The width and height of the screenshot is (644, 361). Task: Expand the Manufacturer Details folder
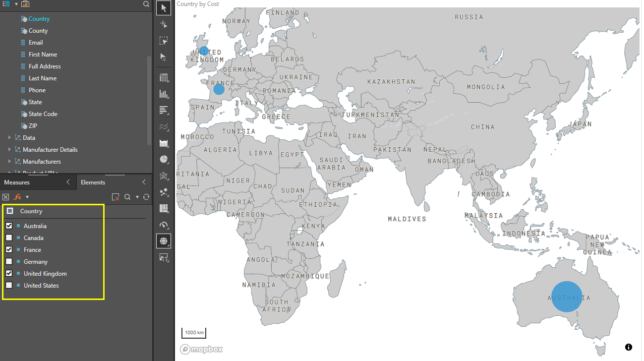point(9,150)
